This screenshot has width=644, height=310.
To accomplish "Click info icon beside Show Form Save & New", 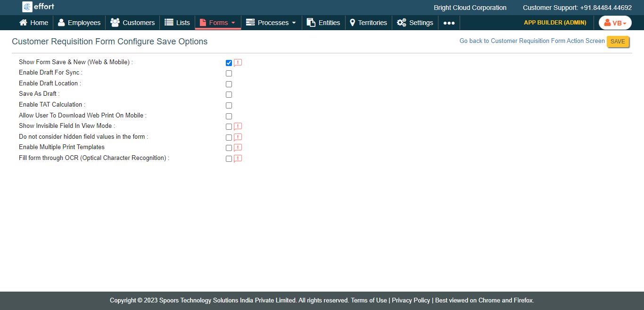I will (238, 63).
